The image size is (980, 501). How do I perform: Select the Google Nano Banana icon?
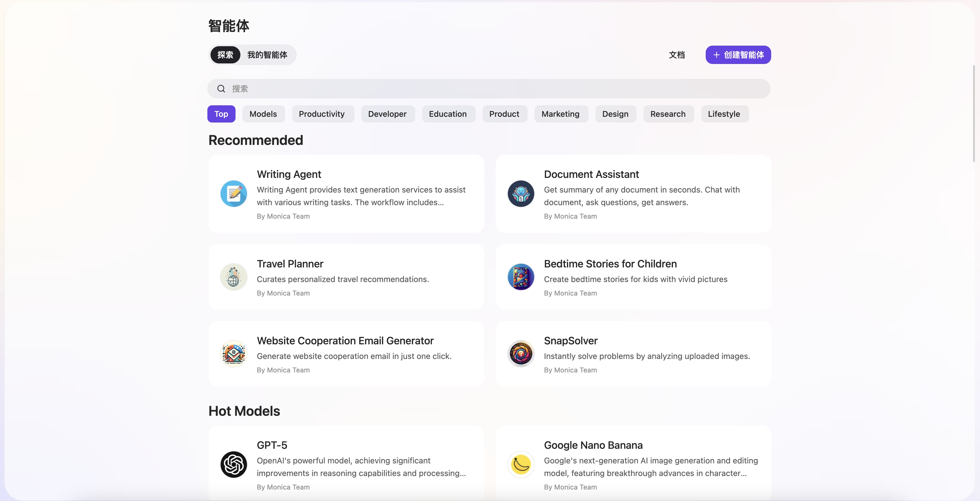click(x=521, y=465)
